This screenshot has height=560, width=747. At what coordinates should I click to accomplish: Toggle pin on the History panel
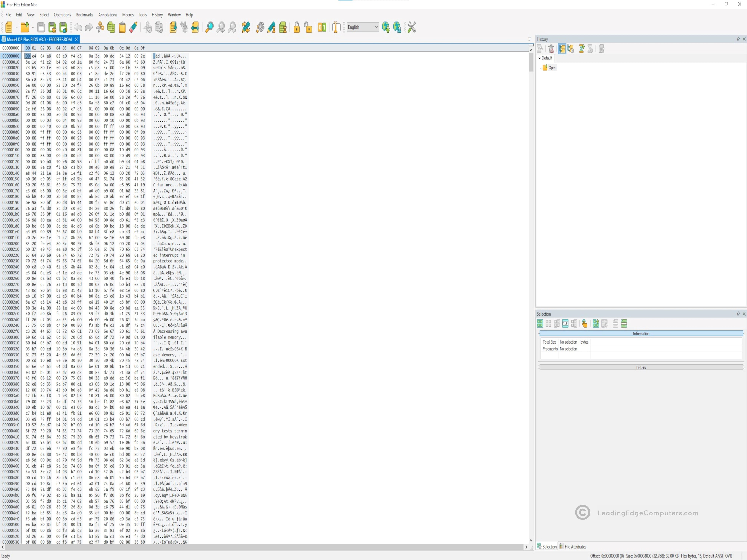coord(738,39)
